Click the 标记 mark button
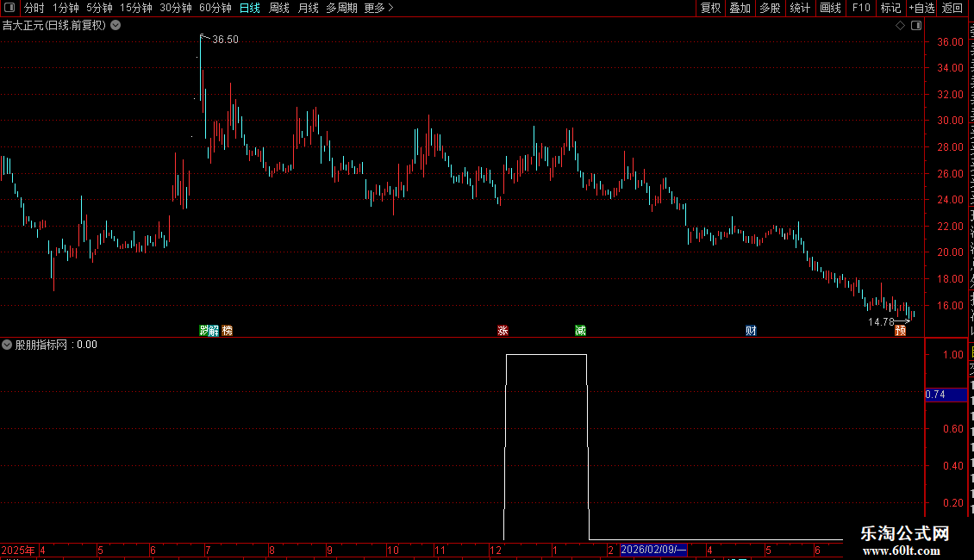Image resolution: width=974 pixels, height=560 pixels. coord(890,8)
